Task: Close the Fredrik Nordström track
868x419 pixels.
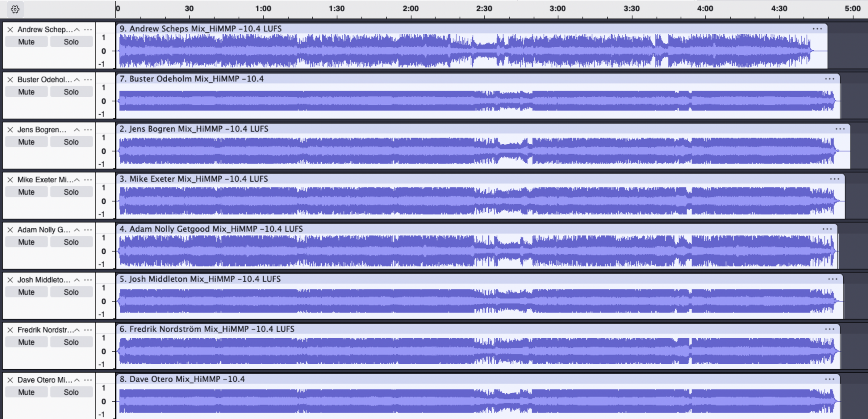Action: [x=10, y=330]
